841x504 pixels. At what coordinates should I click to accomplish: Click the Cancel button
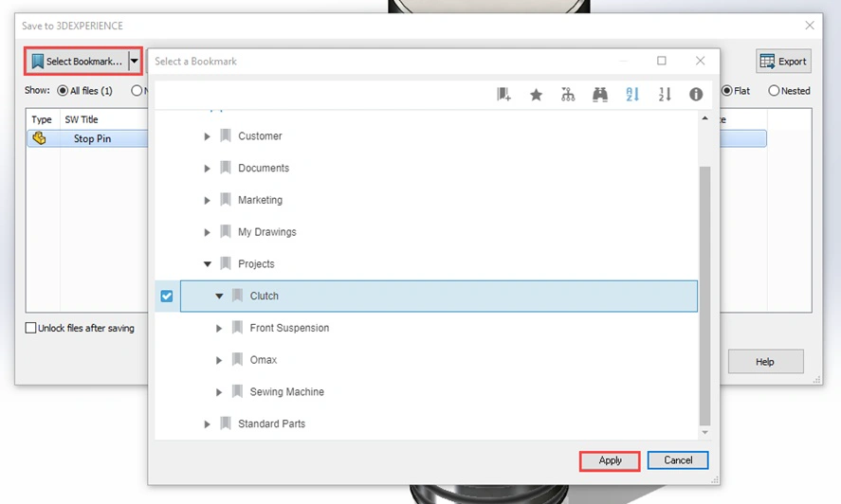coord(678,460)
